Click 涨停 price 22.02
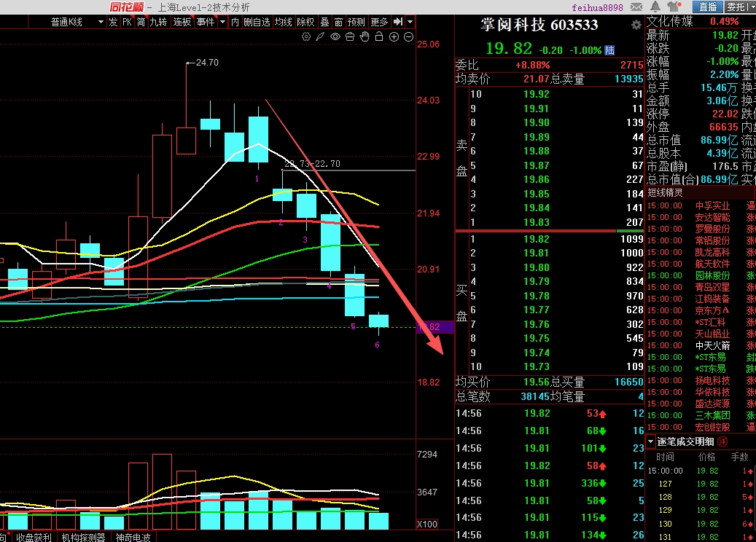The image size is (756, 542). 725,114
